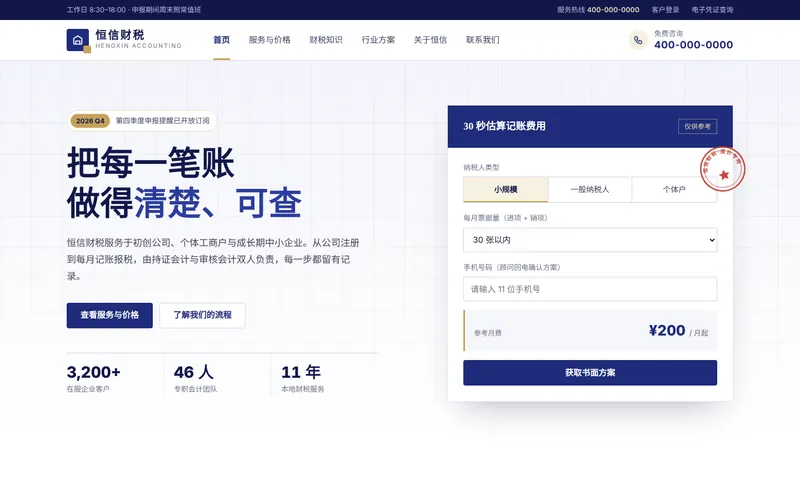Click the 查看服务与价格 button

109,315
